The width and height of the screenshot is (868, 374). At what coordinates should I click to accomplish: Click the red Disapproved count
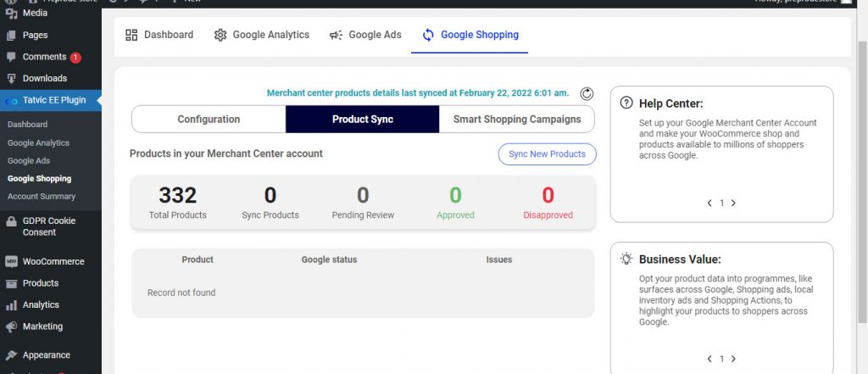click(548, 195)
